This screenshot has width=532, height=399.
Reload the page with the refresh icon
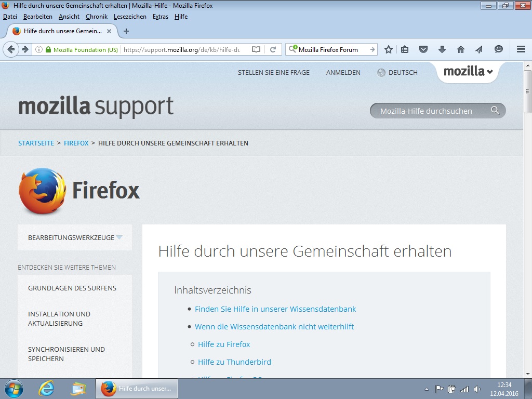[273, 49]
